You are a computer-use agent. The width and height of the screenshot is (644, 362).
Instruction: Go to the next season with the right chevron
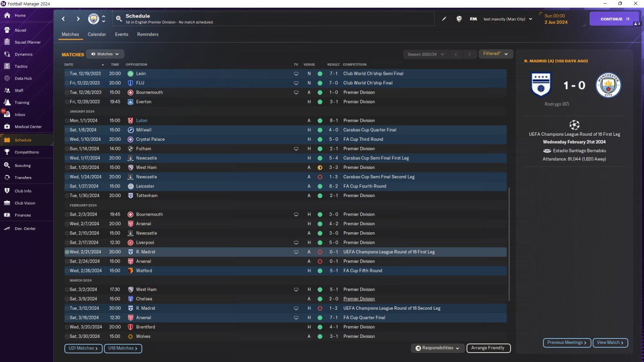pyautogui.click(x=470, y=54)
